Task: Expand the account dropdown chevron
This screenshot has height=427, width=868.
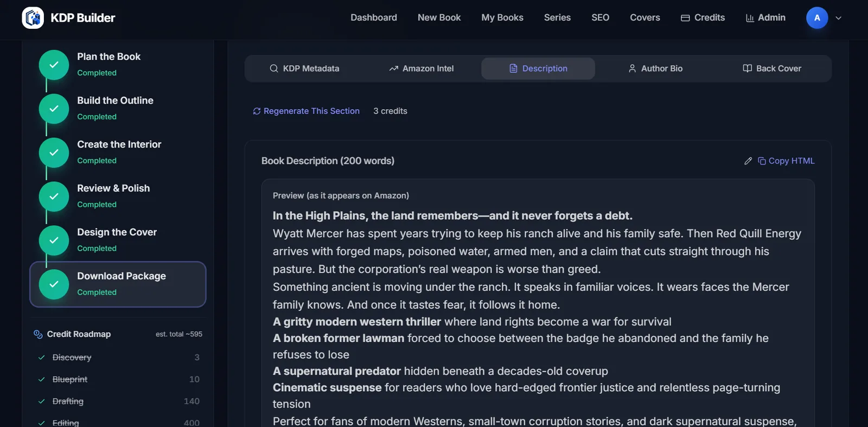Action: pos(838,18)
